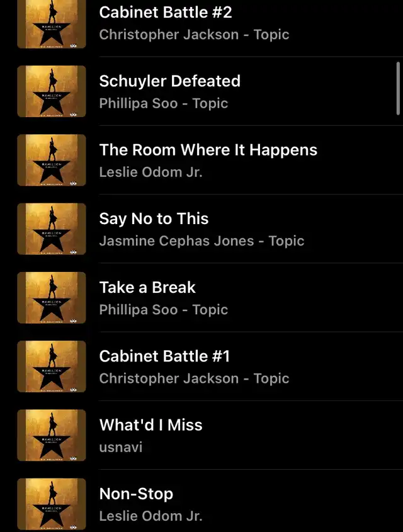Play The Room Where It Happens
The width and height of the screenshot is (403, 532).
coord(208,150)
